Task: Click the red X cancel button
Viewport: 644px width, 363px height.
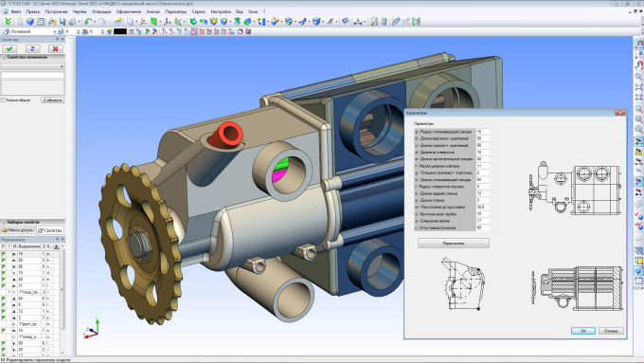Action: (56, 48)
